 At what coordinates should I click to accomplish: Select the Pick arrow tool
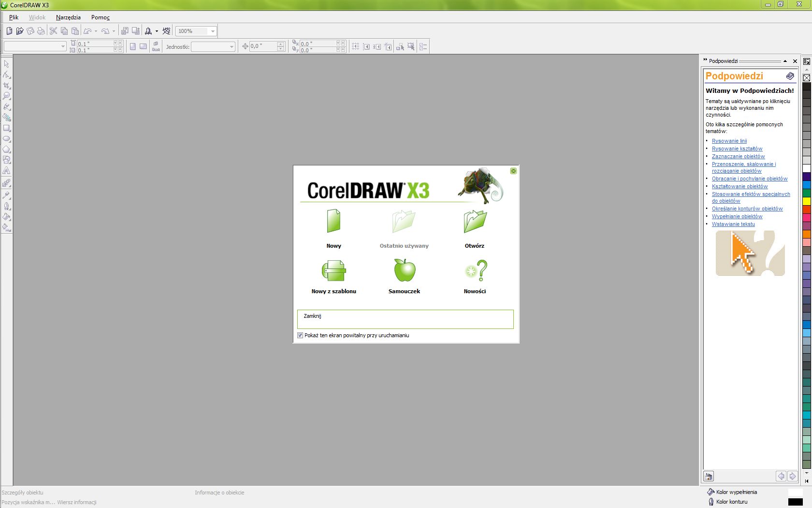pos(7,64)
